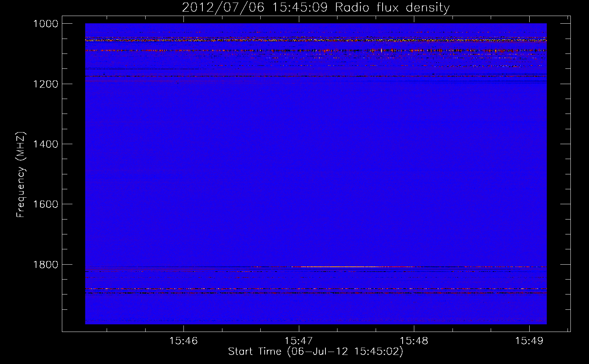Click the 1600 frequency tick label

point(46,204)
